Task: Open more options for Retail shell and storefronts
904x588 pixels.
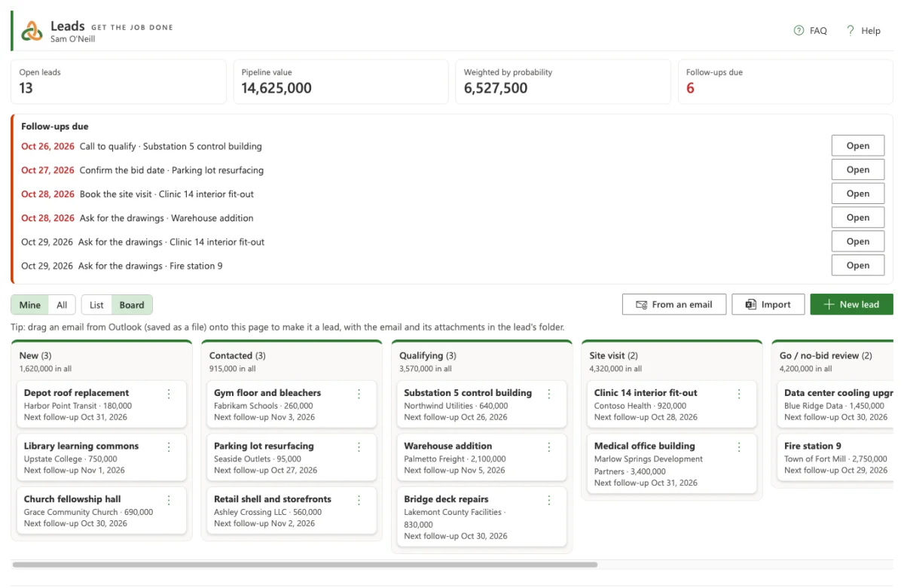Action: click(359, 500)
